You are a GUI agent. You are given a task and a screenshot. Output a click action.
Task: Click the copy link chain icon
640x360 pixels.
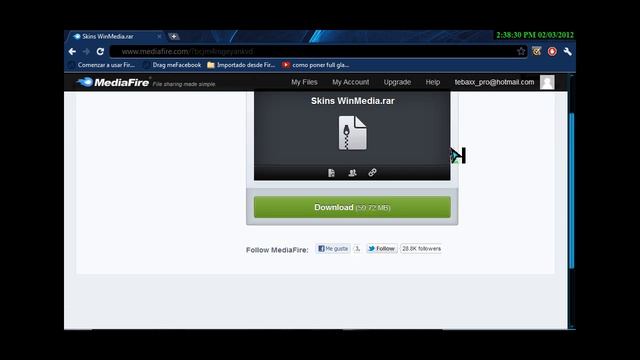point(372,172)
